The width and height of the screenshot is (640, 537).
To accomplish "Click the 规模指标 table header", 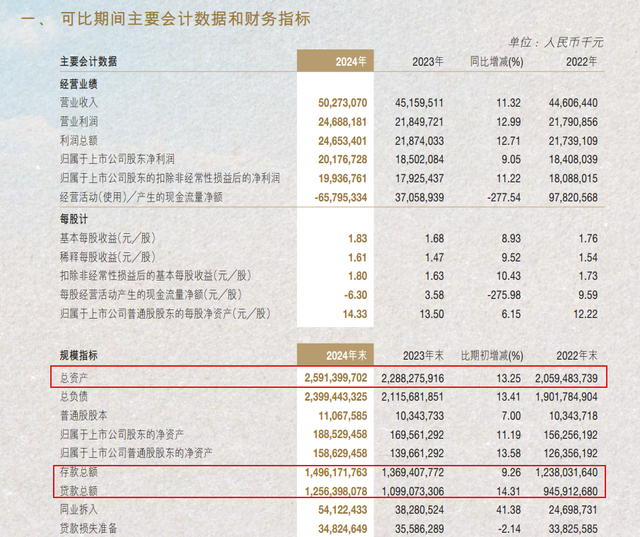I will click(x=79, y=355).
